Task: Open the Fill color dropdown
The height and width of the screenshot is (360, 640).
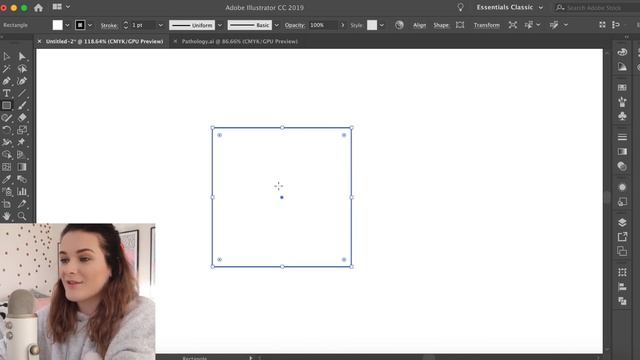Action: pyautogui.click(x=67, y=25)
